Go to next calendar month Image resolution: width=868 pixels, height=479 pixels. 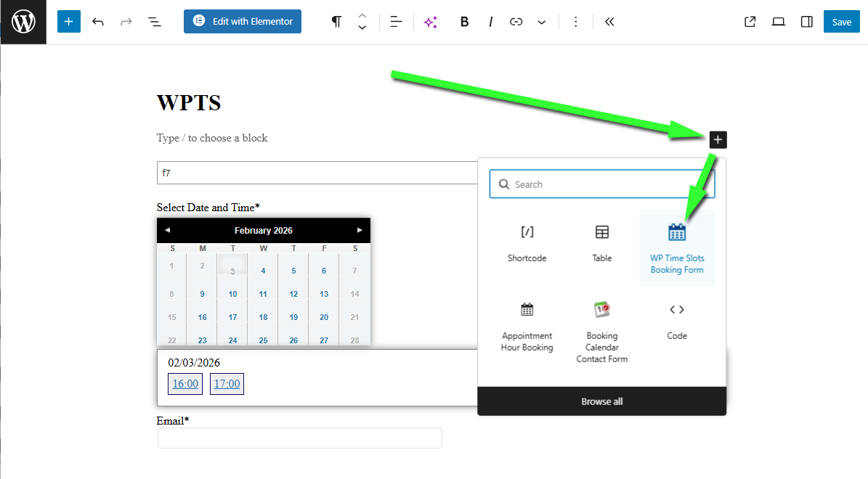coord(360,230)
